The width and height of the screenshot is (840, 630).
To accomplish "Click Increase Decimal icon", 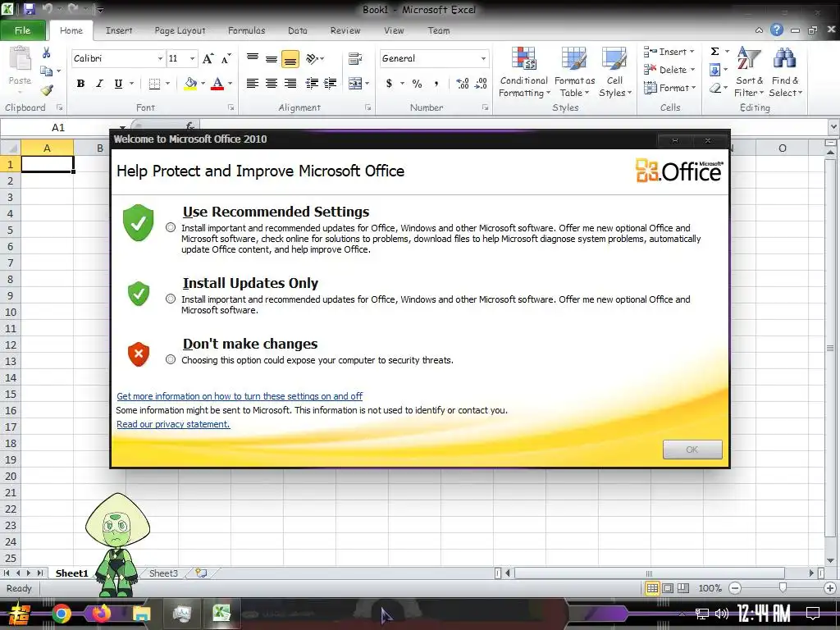I will [463, 83].
